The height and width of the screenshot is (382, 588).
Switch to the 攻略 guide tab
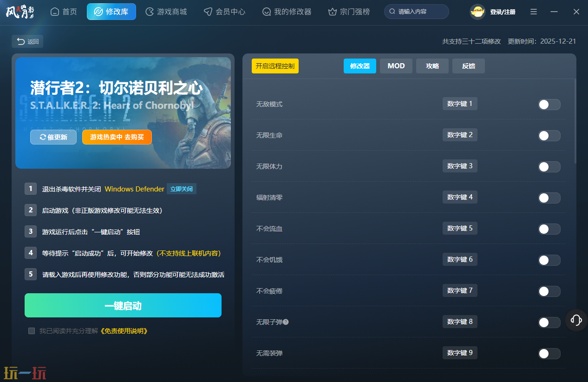point(432,66)
